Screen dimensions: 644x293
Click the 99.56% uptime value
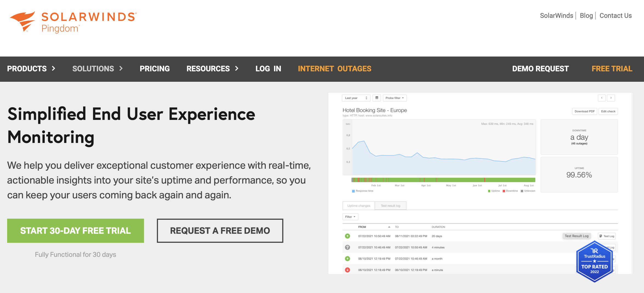click(579, 175)
